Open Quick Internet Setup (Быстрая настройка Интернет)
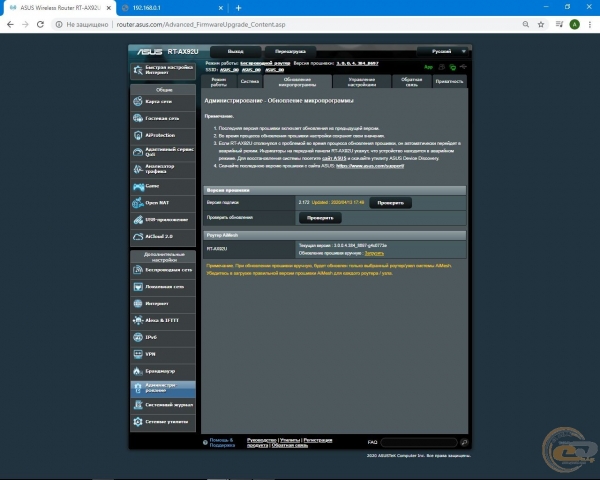This screenshot has height=480, width=600. coord(163,70)
